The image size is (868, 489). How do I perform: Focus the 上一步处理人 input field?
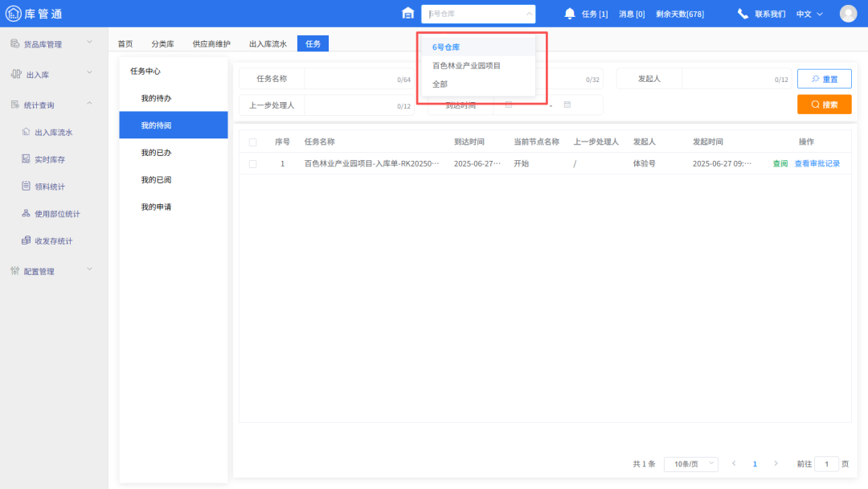pos(359,105)
